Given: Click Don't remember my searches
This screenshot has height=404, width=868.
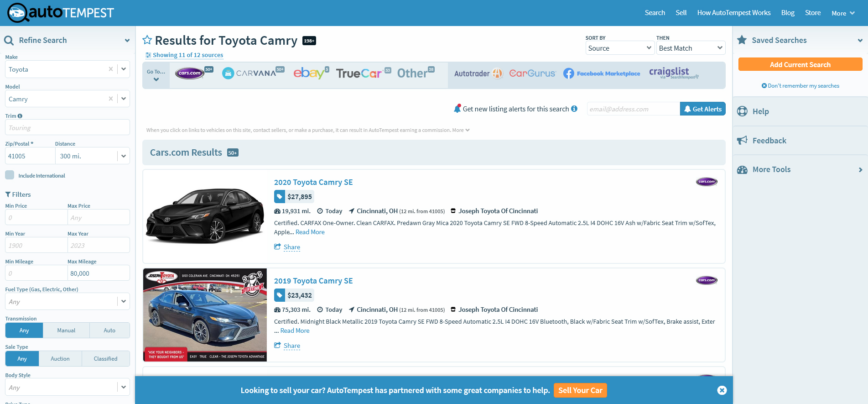Looking at the screenshot, I should point(800,86).
